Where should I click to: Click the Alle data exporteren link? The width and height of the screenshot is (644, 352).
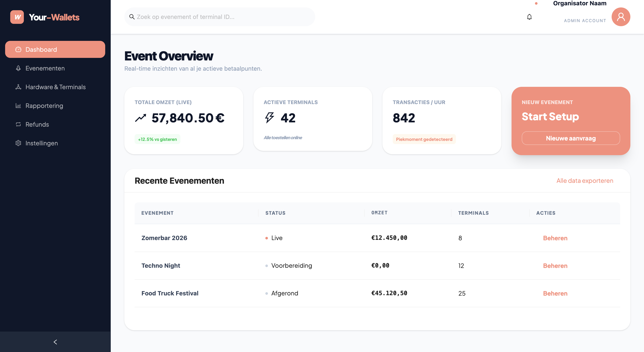[x=585, y=181]
